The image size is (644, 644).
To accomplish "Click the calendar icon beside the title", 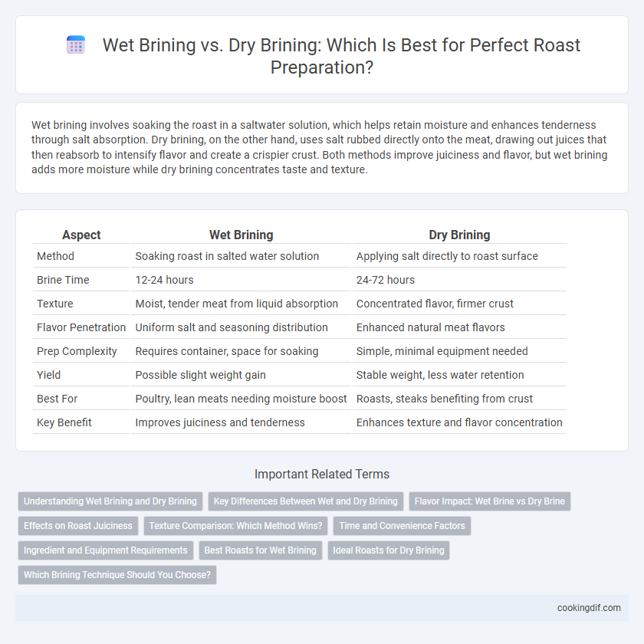I will click(76, 44).
